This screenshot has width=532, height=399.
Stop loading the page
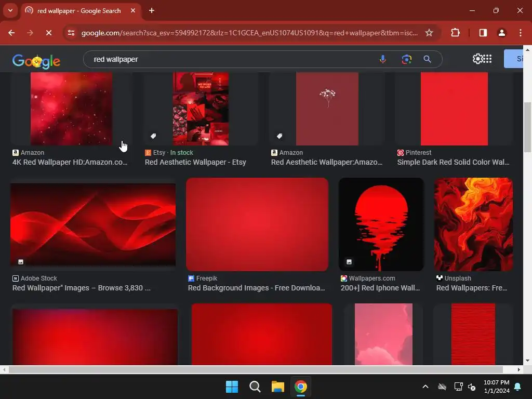tap(49, 33)
